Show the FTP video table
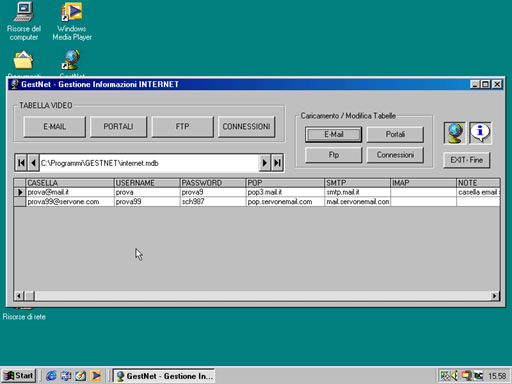The image size is (512, 384). pyautogui.click(x=182, y=127)
